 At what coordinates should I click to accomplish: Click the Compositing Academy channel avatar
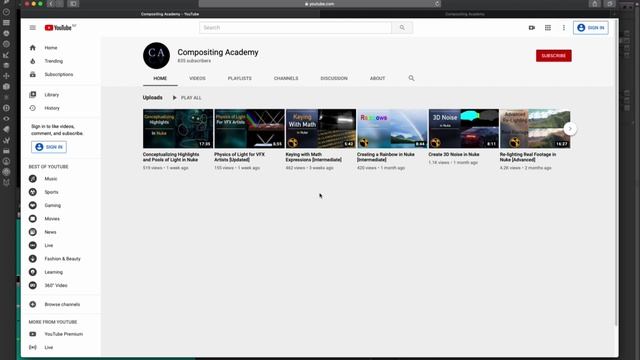point(156,56)
